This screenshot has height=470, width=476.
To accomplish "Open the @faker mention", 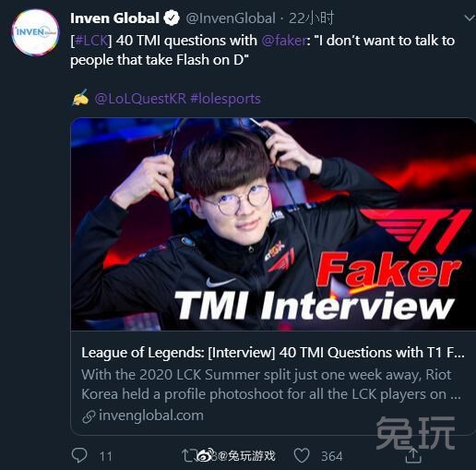I will pyautogui.click(x=284, y=41).
